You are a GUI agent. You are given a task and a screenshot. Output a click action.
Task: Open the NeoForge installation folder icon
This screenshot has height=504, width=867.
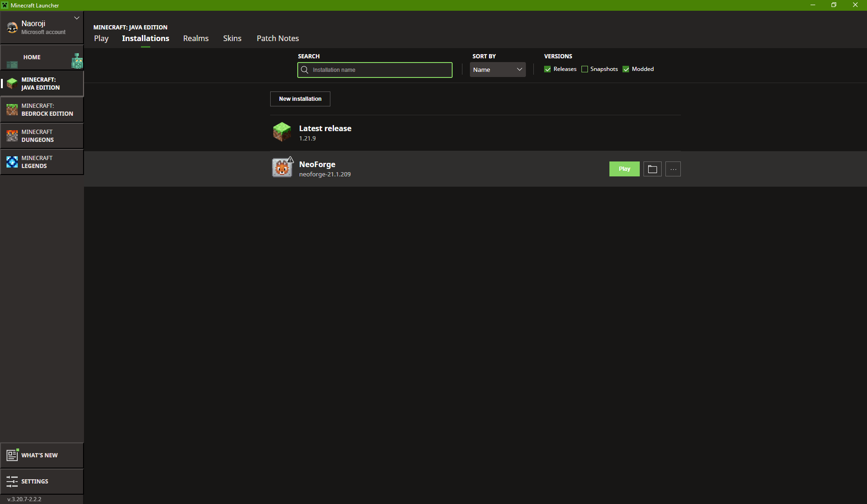(x=652, y=169)
